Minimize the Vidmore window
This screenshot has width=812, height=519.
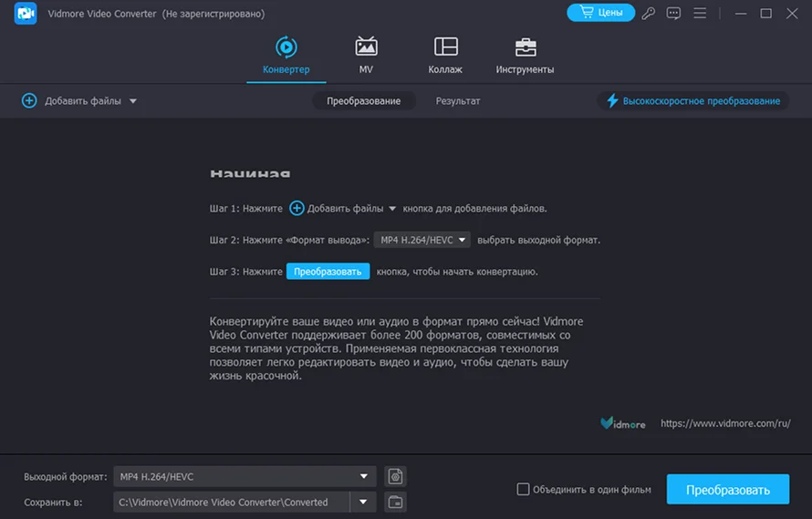[x=741, y=14]
